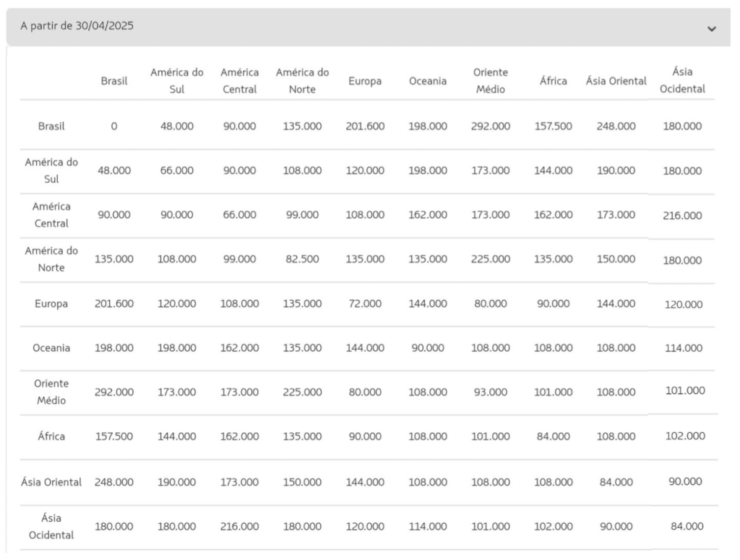Screen dimensions: 740x560
Task: Select the África row label
Action: [x=51, y=437]
